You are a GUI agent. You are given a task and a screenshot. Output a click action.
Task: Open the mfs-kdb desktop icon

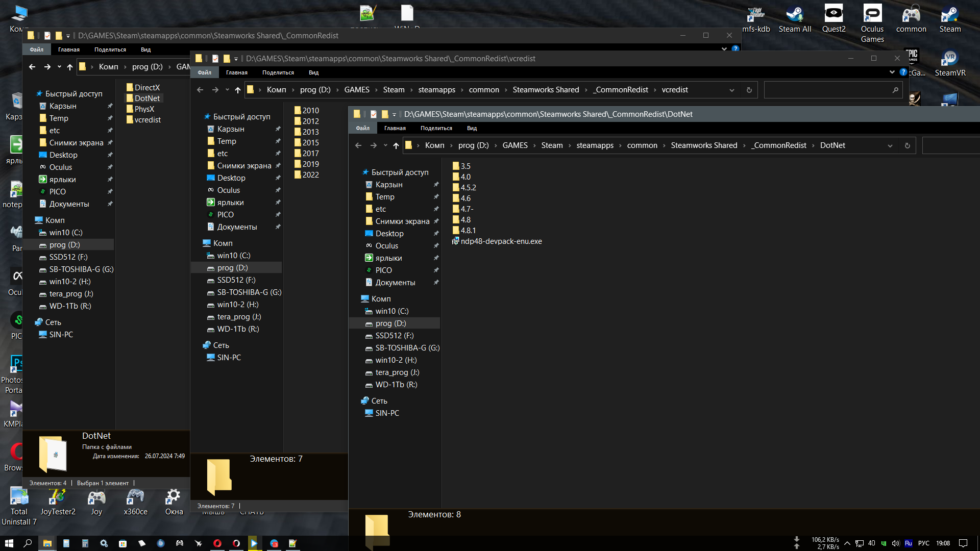point(756,19)
